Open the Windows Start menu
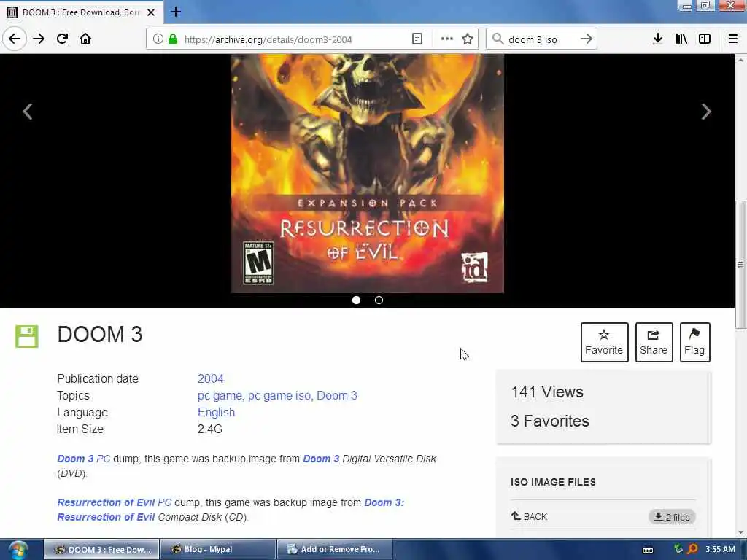The image size is (747, 560). pos(18,550)
